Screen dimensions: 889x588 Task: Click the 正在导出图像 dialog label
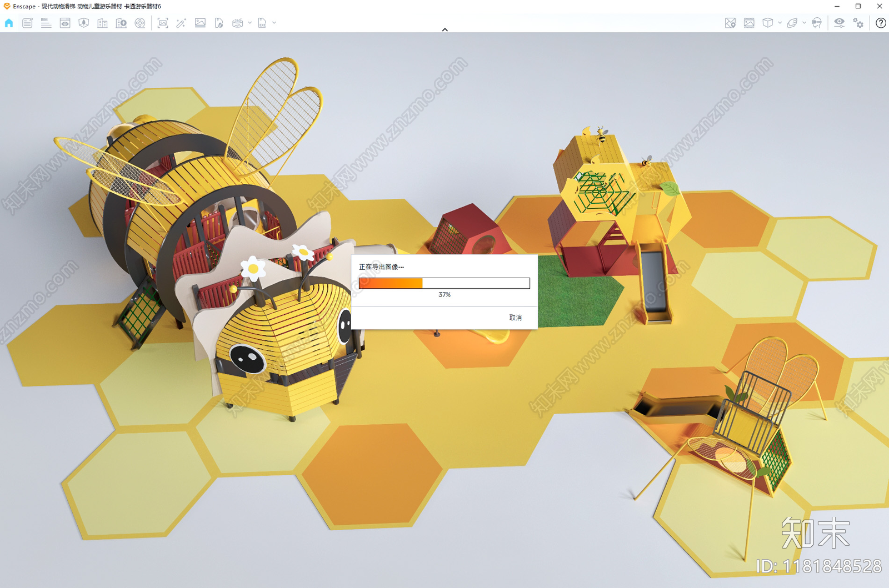[381, 267]
